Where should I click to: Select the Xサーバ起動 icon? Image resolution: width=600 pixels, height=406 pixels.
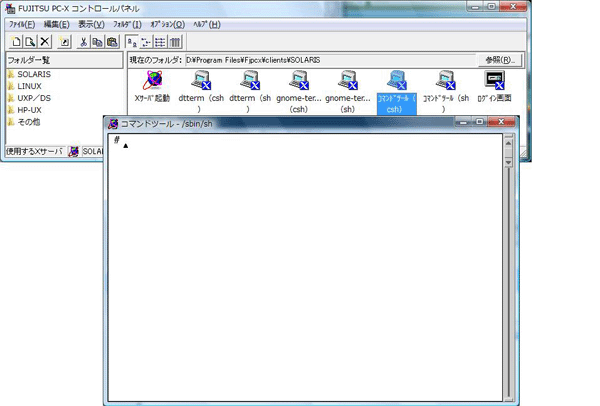click(x=152, y=87)
